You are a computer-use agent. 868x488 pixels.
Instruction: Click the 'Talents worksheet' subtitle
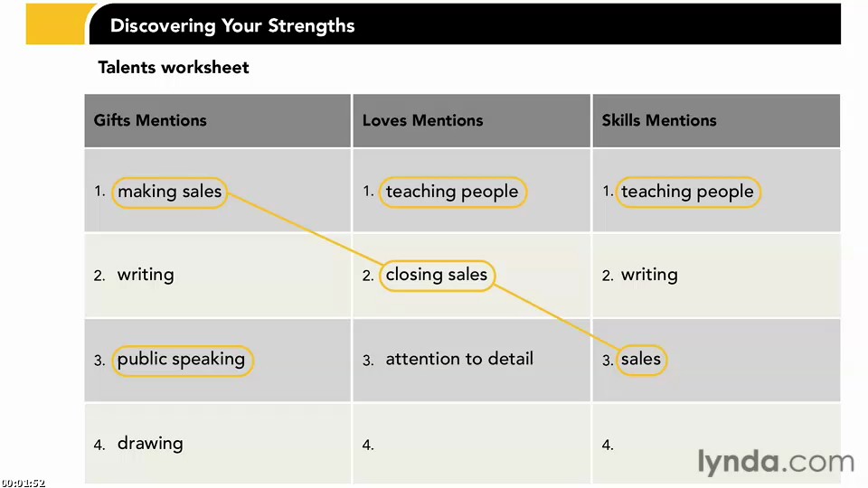(174, 68)
